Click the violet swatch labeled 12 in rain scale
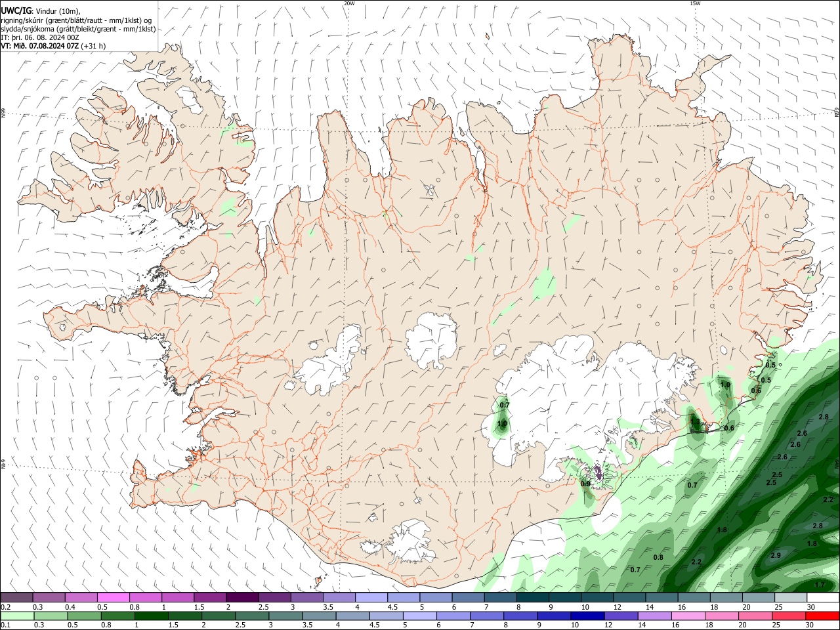This screenshot has width=840, height=630. [621, 616]
